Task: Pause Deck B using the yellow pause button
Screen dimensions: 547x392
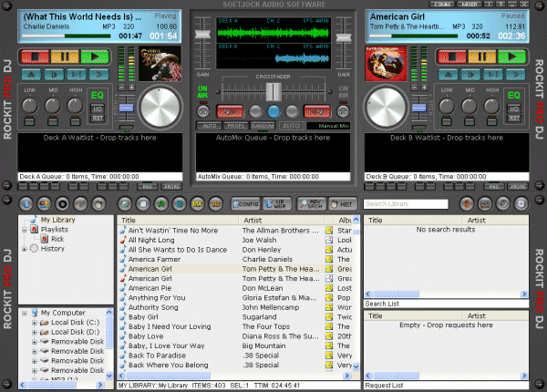Action: tap(482, 57)
